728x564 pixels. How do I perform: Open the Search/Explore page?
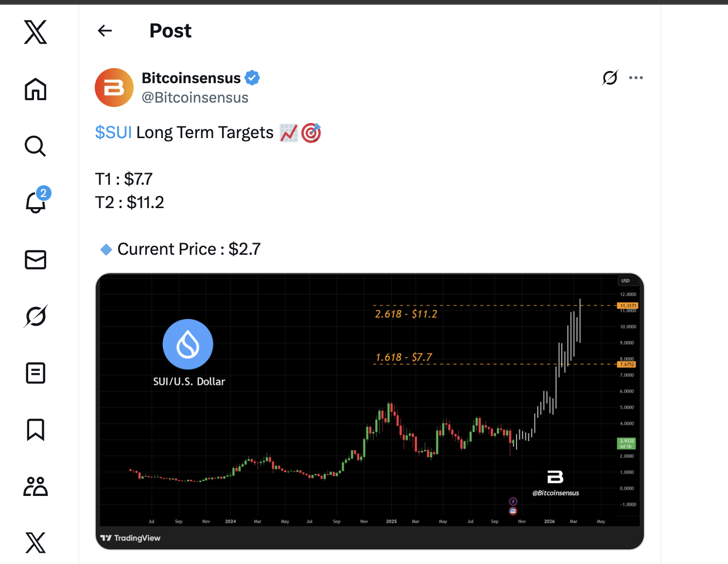[35, 146]
